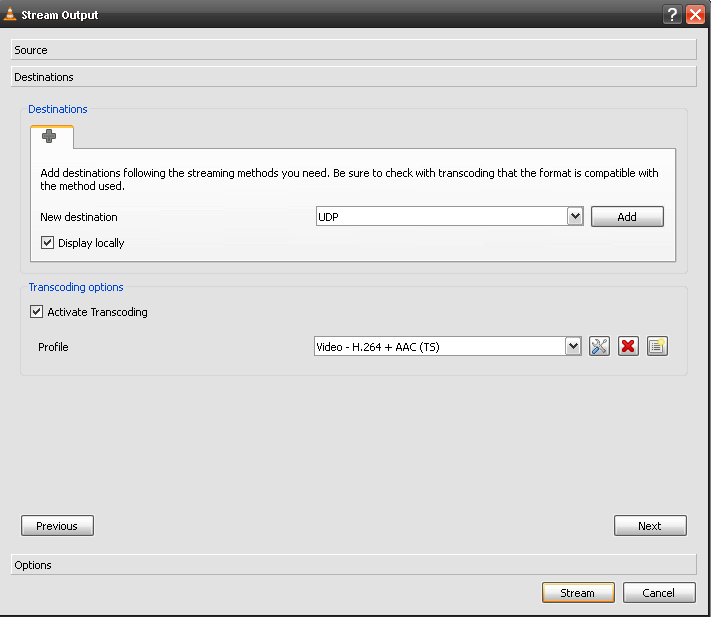The height and width of the screenshot is (617, 711).
Task: Click the blue Transcoding options group title
Action: click(76, 287)
